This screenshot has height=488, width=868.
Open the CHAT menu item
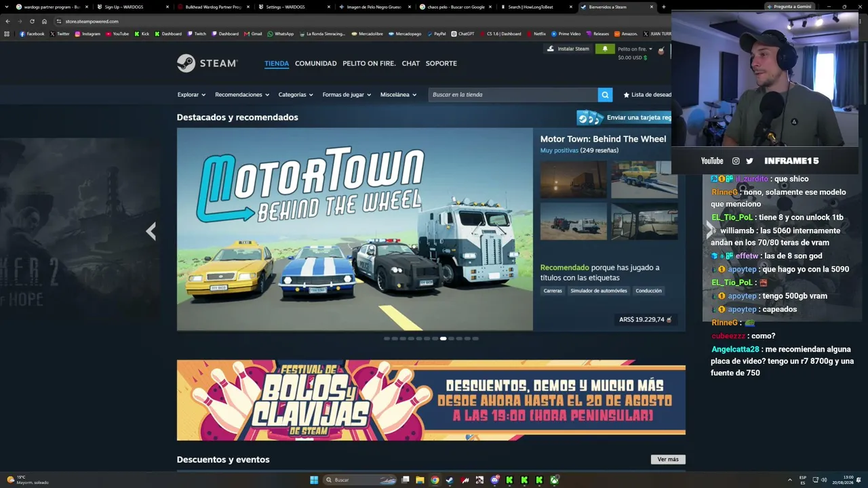pyautogui.click(x=411, y=63)
